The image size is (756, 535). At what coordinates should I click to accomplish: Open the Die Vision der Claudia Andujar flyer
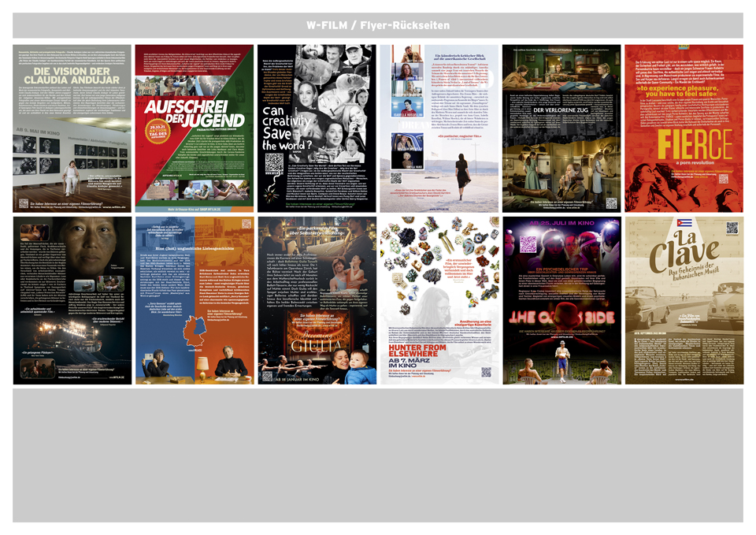point(72,128)
